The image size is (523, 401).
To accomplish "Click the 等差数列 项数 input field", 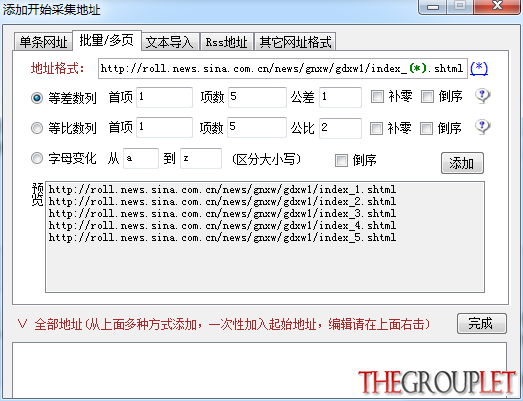I will coord(257,97).
